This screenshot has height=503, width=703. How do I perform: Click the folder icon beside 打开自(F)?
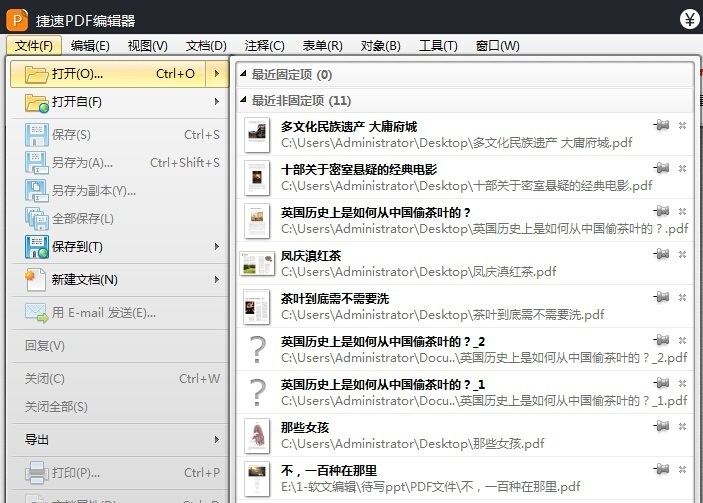[x=37, y=103]
